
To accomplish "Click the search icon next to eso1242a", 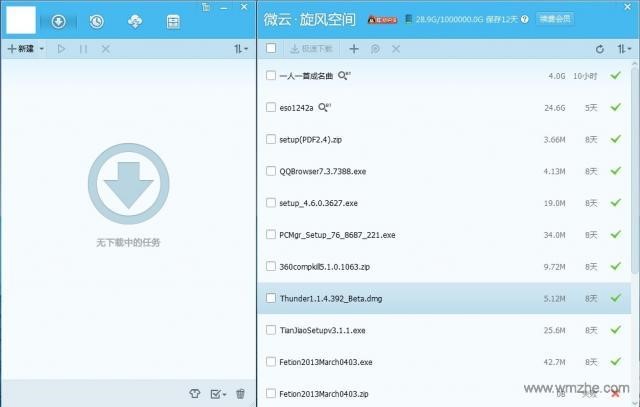I will pos(324,107).
